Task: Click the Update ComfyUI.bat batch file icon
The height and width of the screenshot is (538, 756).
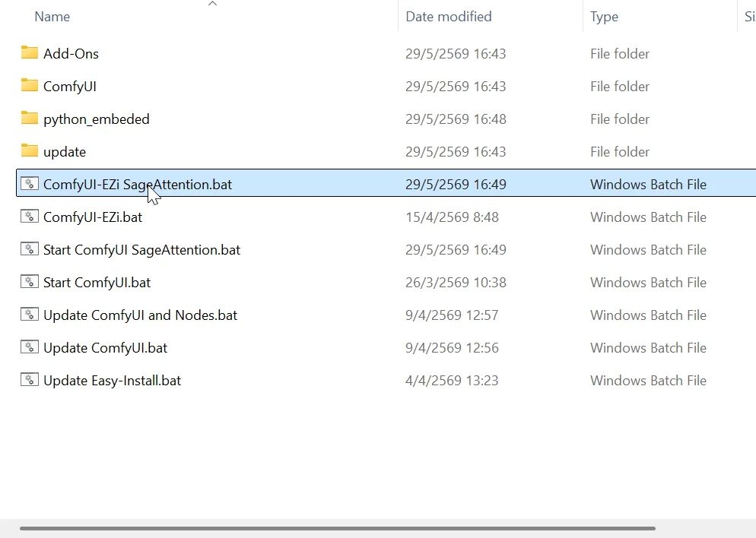Action: [x=30, y=347]
